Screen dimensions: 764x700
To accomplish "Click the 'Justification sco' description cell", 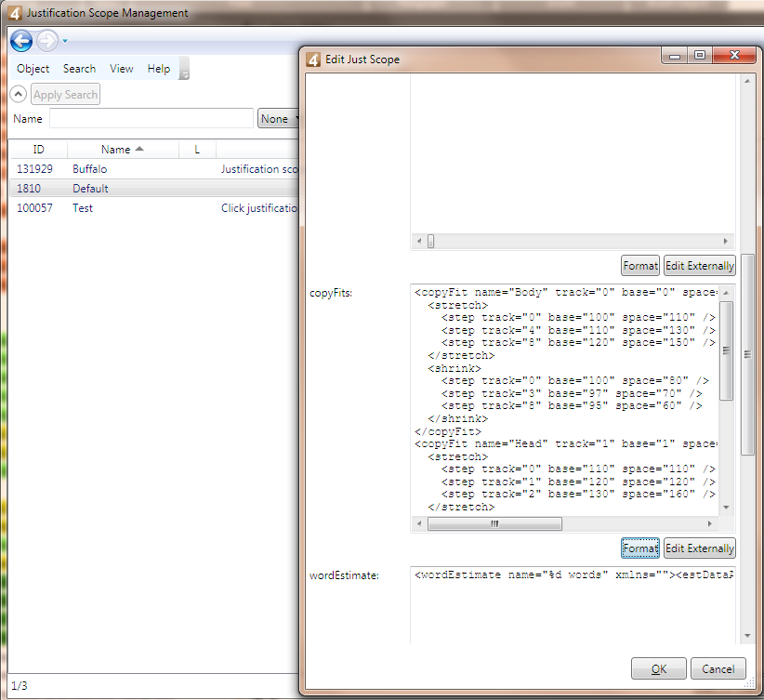I will (x=259, y=169).
